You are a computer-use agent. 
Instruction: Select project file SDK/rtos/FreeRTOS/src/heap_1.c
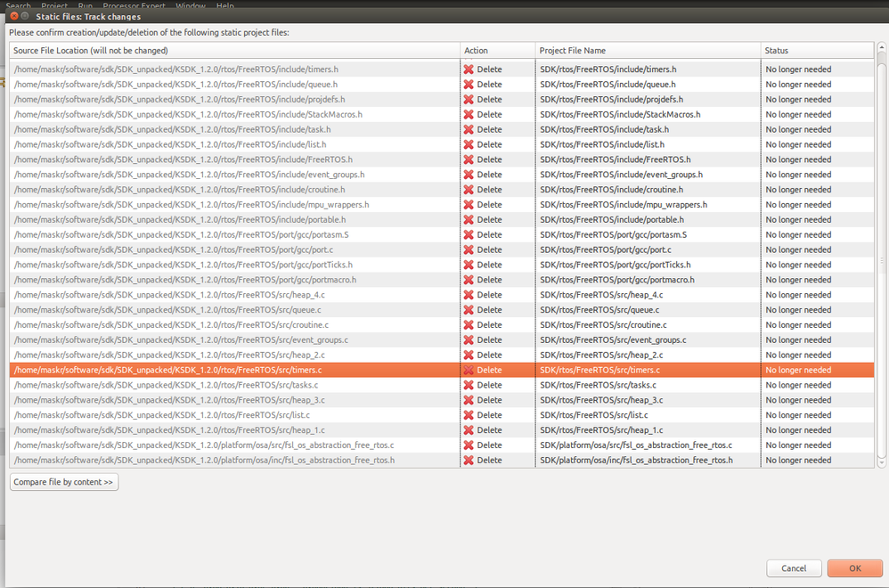click(x=601, y=430)
